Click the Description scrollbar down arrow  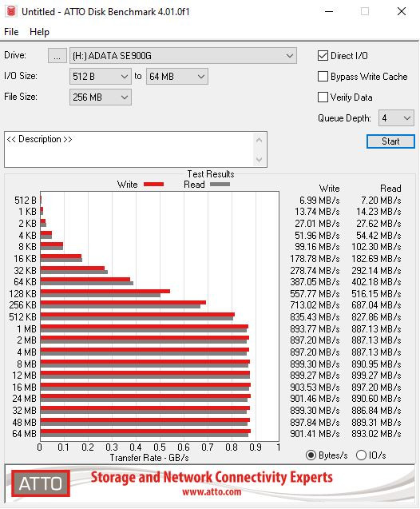coord(260,159)
